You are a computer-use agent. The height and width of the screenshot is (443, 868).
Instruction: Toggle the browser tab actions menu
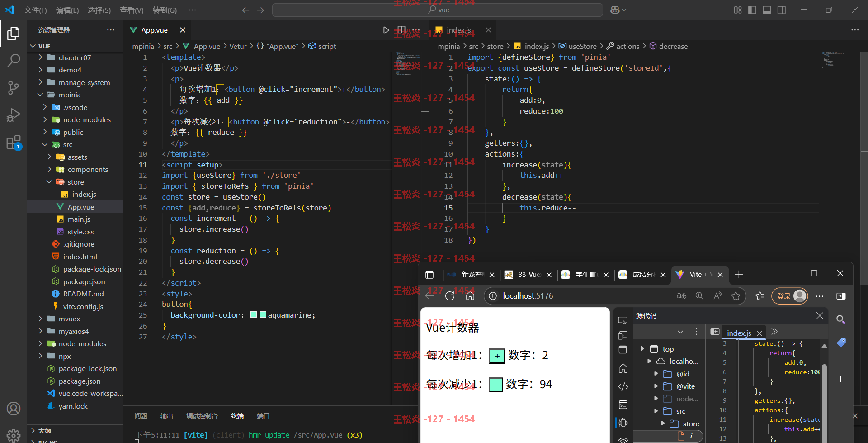(429, 275)
